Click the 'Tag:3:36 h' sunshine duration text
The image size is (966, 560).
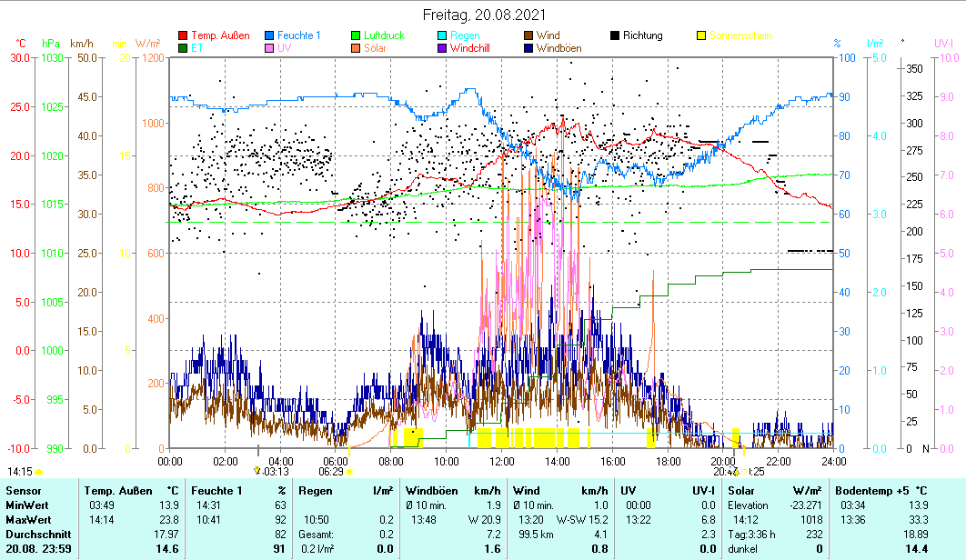[x=751, y=535]
